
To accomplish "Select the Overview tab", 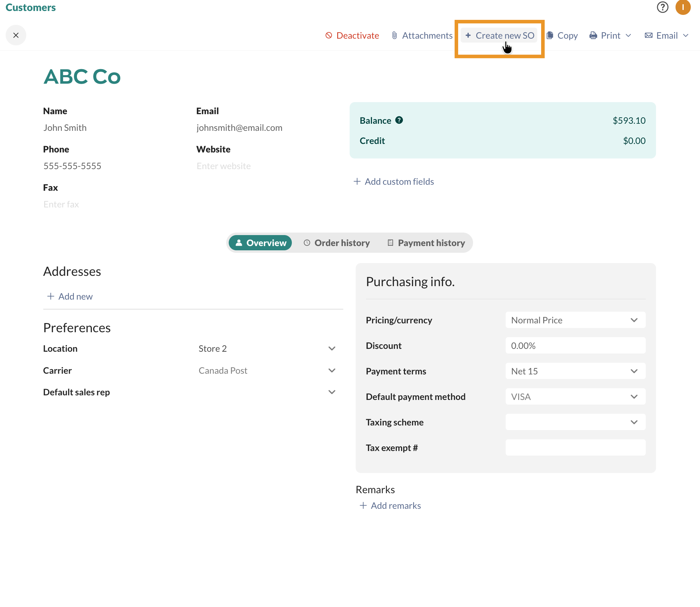I will tap(260, 243).
